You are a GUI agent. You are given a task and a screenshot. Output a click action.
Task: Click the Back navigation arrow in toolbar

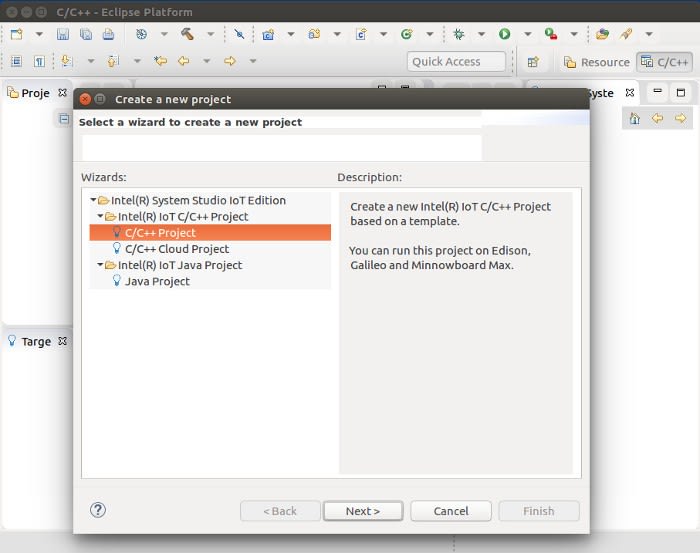pos(183,61)
